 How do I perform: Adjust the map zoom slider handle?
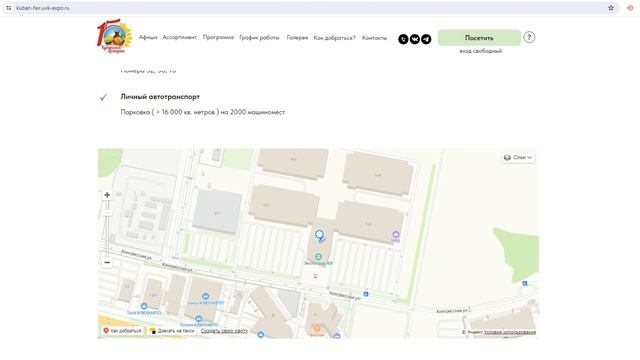coord(107,212)
